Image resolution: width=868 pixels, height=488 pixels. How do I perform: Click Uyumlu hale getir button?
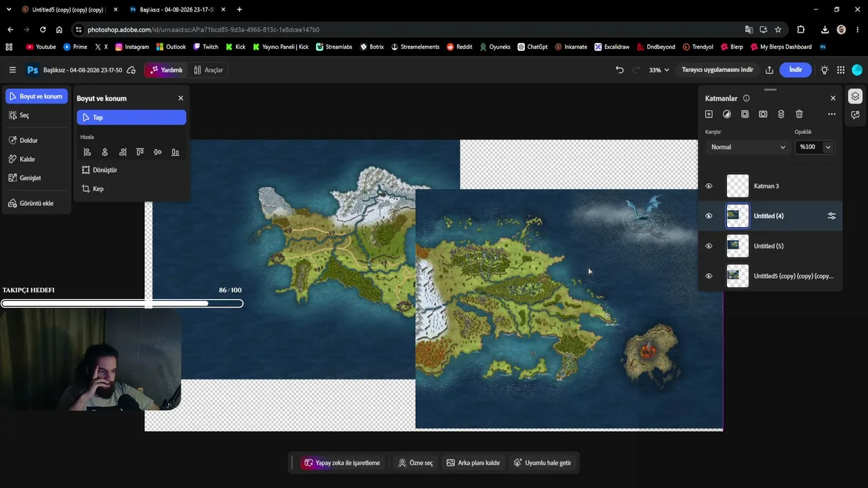(x=542, y=463)
